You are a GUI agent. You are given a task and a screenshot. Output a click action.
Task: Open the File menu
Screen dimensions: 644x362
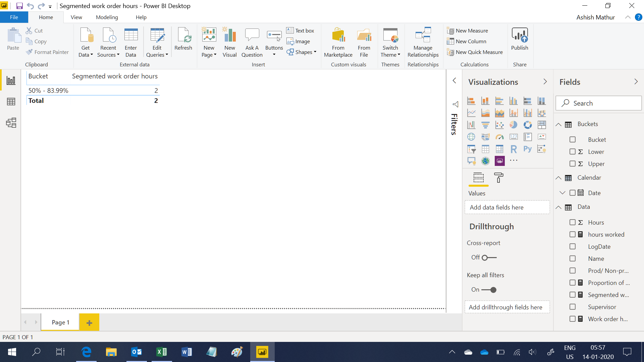pyautogui.click(x=14, y=17)
